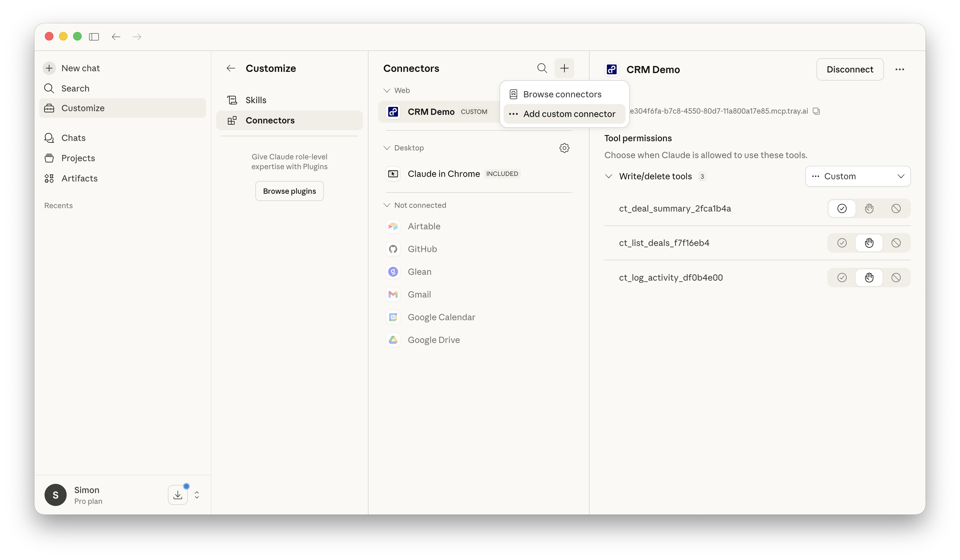Open connectors search magnifier icon

[542, 68]
